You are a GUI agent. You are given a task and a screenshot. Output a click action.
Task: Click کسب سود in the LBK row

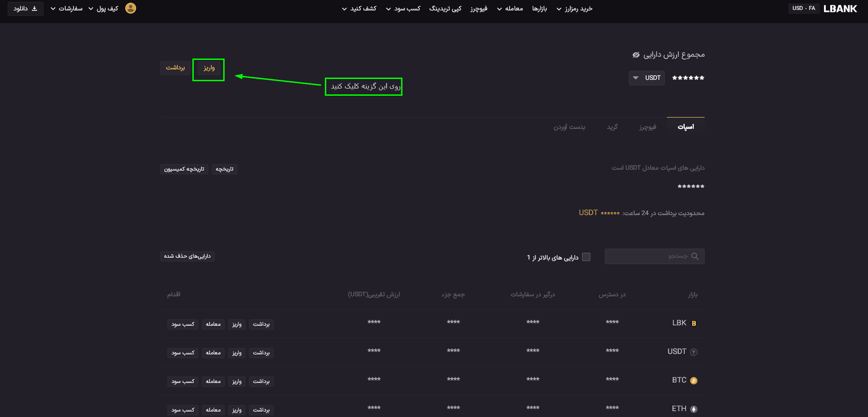click(x=183, y=324)
